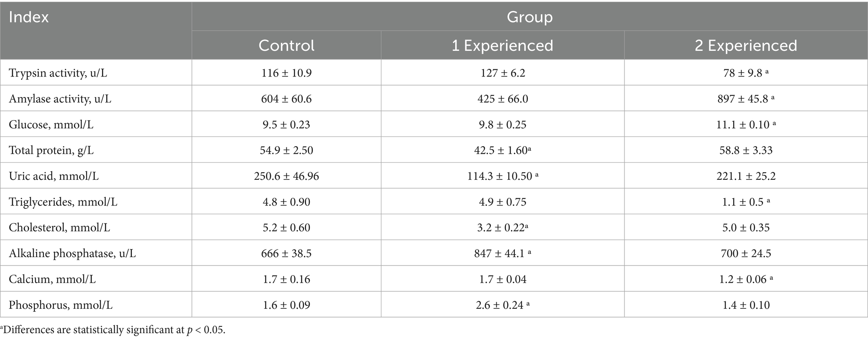Click the Amylase activity row label

[61, 99]
